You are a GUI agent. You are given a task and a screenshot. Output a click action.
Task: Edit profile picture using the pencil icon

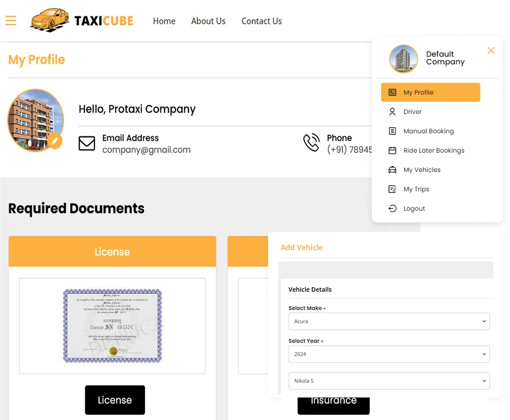pos(55,141)
